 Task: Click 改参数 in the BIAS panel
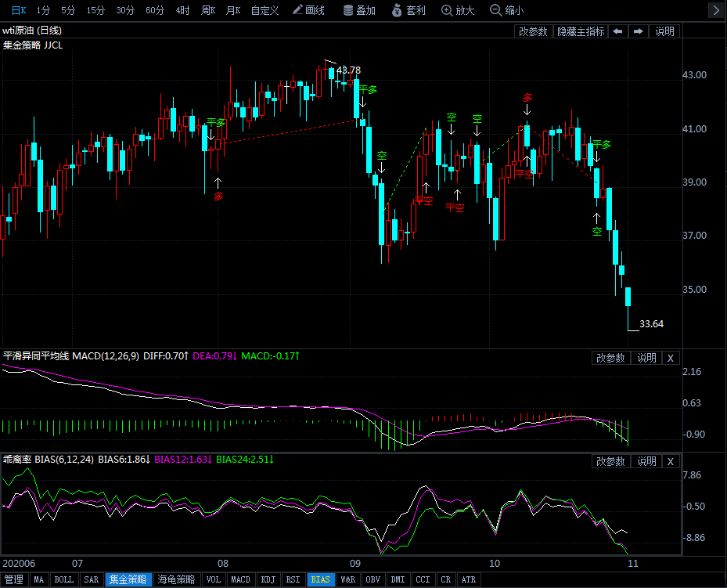[610, 461]
